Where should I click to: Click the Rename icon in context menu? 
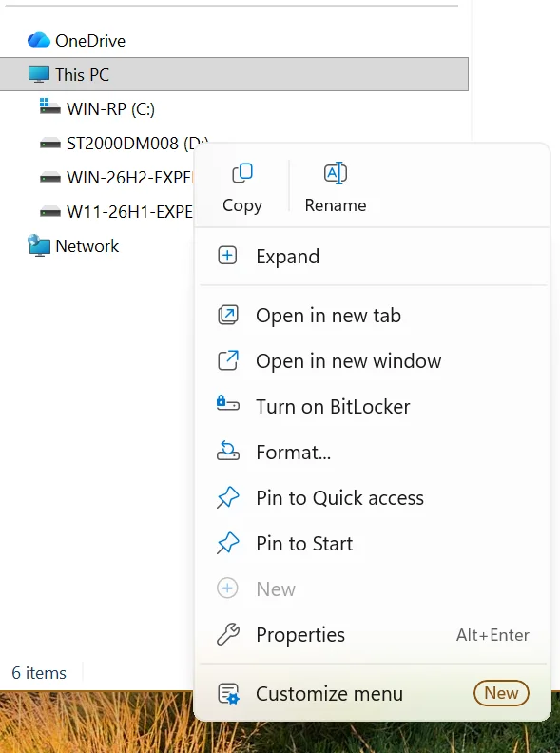(x=336, y=173)
